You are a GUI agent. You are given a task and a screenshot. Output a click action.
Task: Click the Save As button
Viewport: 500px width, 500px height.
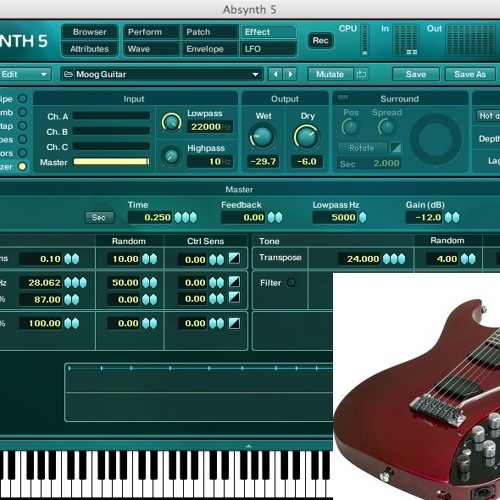pyautogui.click(x=470, y=74)
